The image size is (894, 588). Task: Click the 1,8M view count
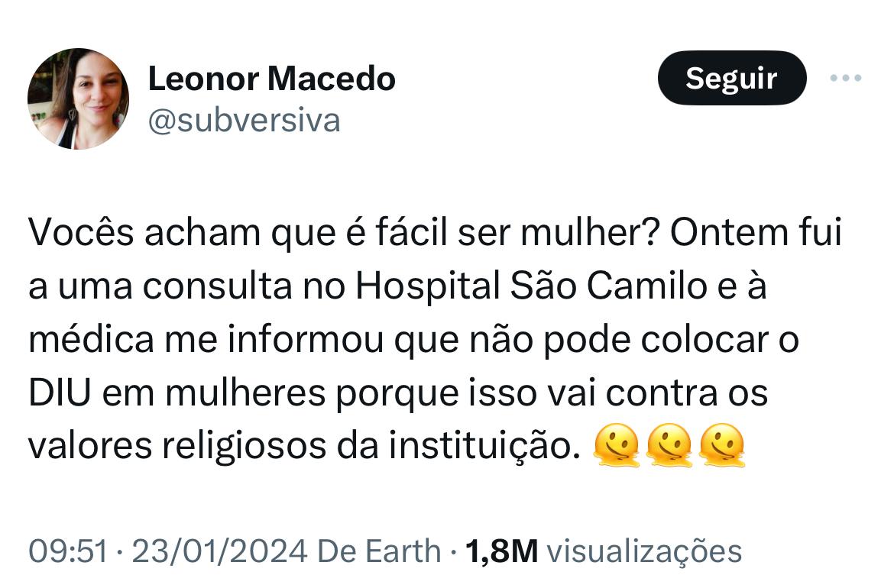pos(502,551)
